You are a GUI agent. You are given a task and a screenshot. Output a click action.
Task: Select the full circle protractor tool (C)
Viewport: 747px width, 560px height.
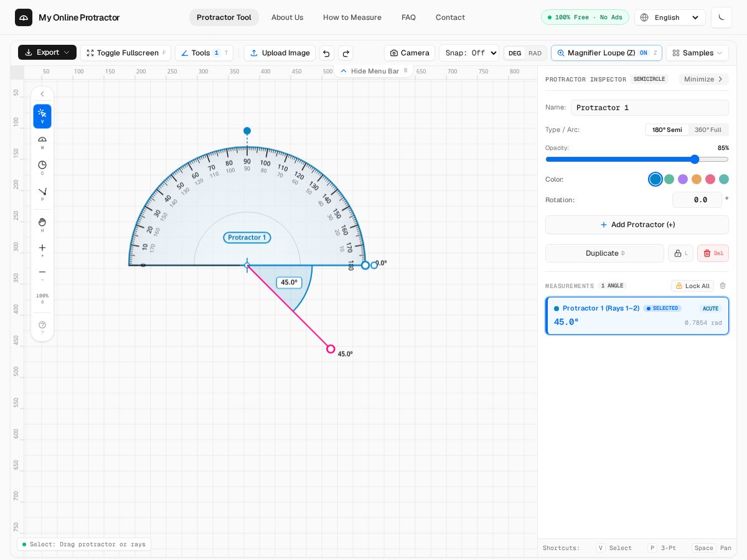pos(42,168)
